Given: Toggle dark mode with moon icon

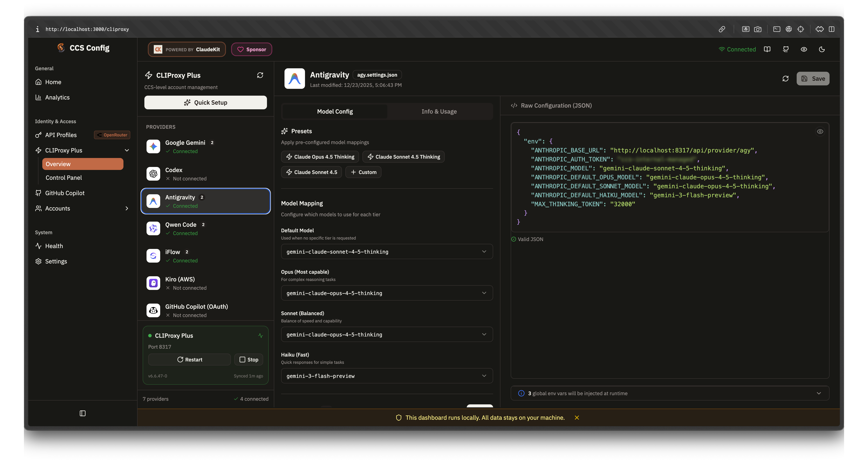Looking at the screenshot, I should tap(822, 49).
